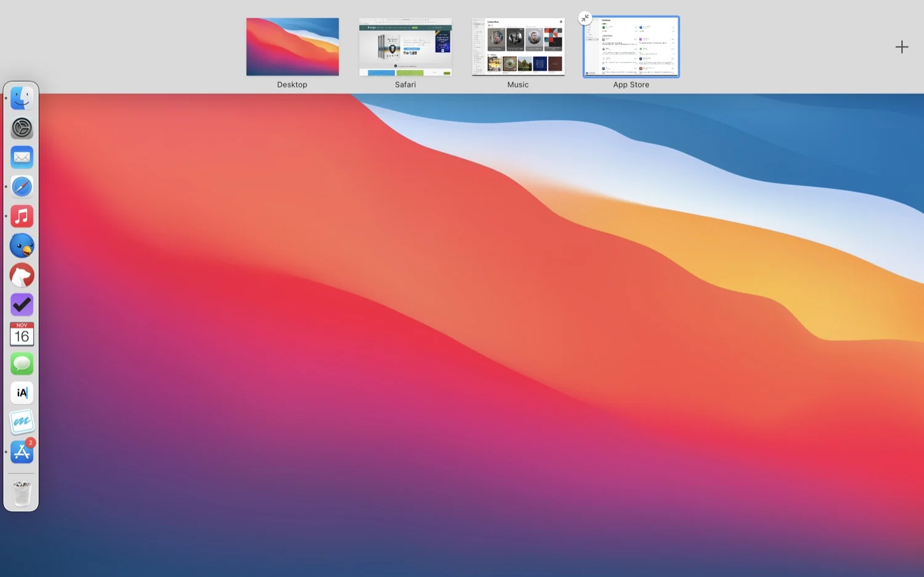924x577 pixels.
Task: Open OmniFocus purple checkmark app
Action: pyautogui.click(x=22, y=305)
